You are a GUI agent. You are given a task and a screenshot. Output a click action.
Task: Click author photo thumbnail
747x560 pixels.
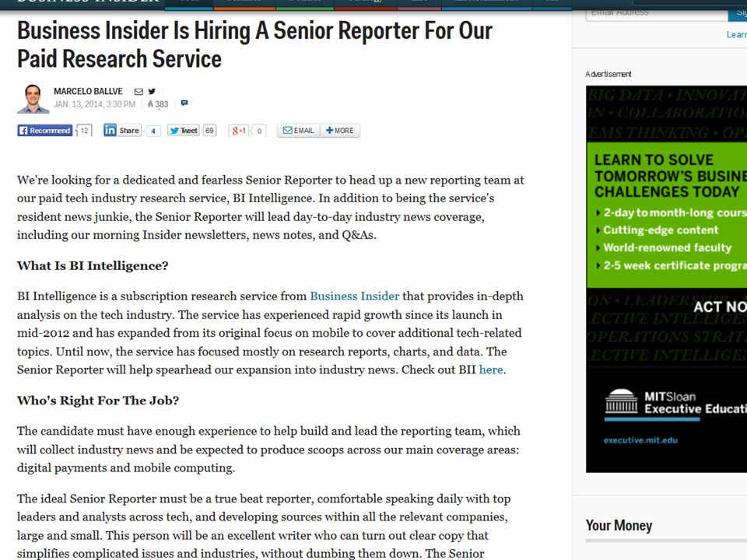click(x=33, y=99)
